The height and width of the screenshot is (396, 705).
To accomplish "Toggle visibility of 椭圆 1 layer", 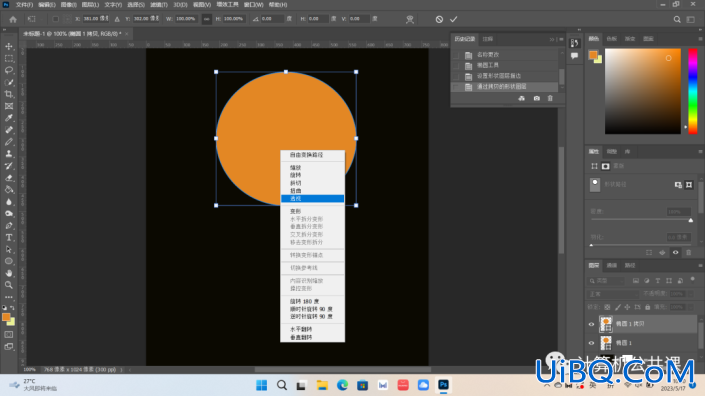I will (x=591, y=343).
